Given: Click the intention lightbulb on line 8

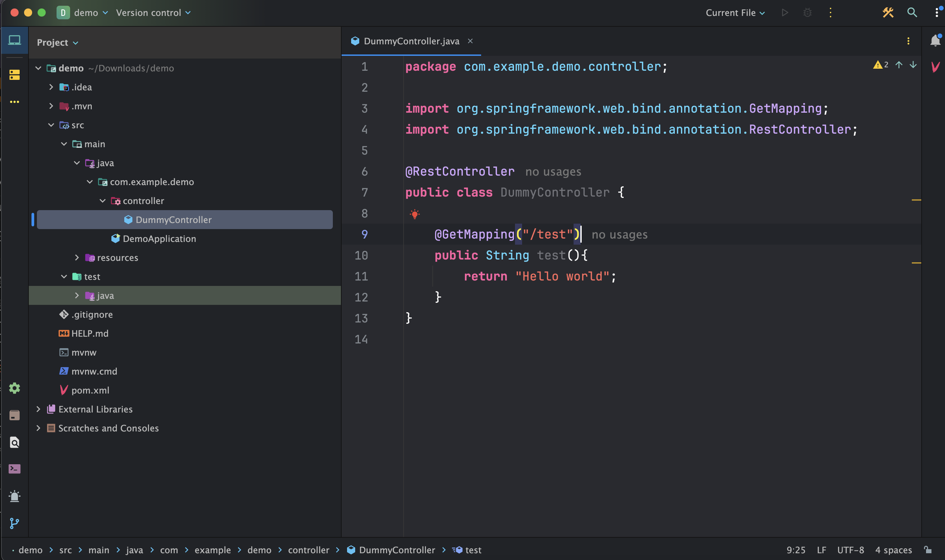Looking at the screenshot, I should tap(415, 214).
